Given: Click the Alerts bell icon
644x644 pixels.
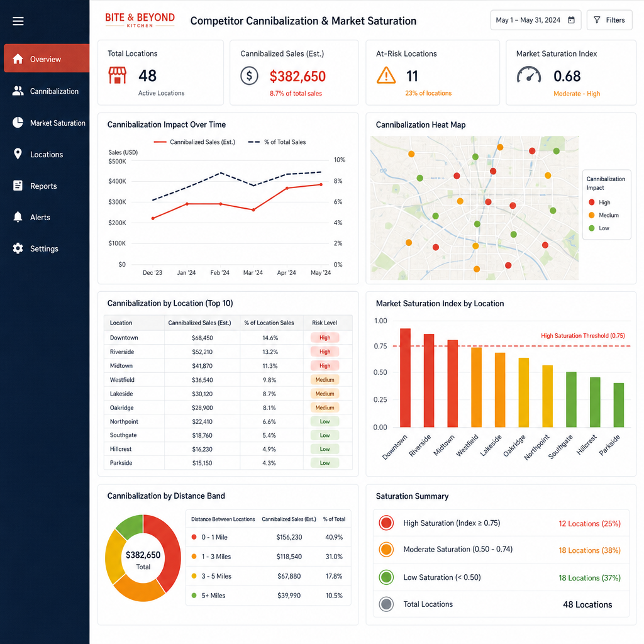Looking at the screenshot, I should click(18, 217).
